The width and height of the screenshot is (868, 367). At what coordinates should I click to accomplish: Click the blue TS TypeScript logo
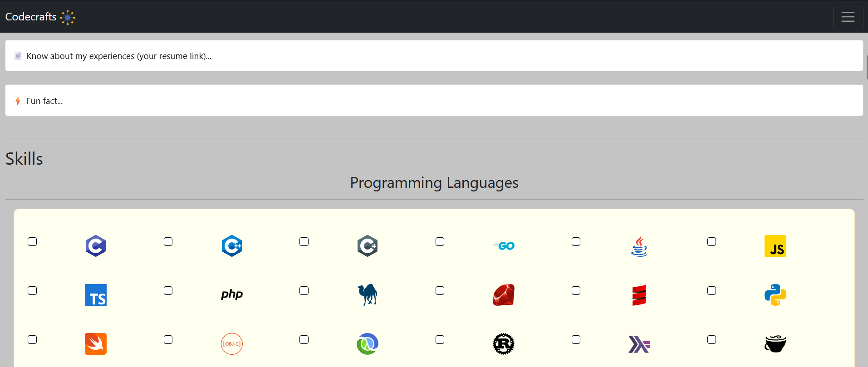[96, 295]
